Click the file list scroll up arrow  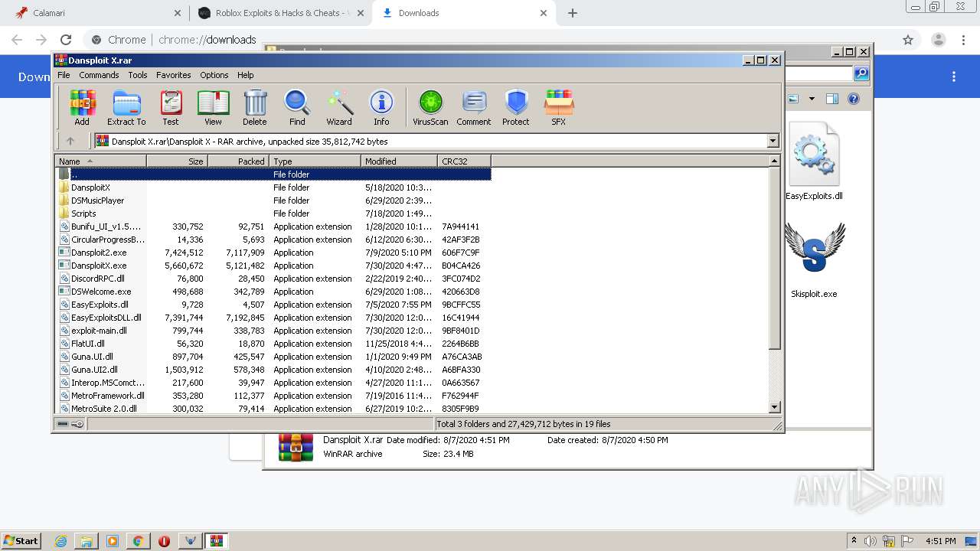[x=774, y=161]
